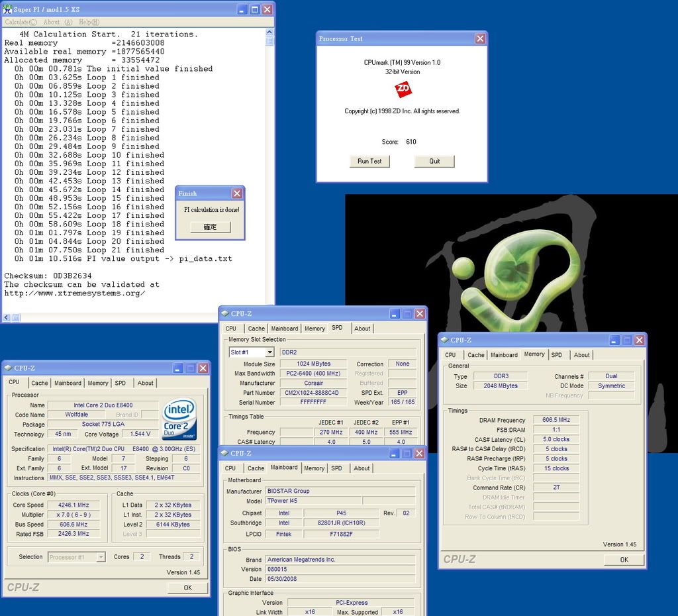This screenshot has height=616, width=678.
Task: Click the Intel Core 2 Duo logo
Action: (179, 420)
